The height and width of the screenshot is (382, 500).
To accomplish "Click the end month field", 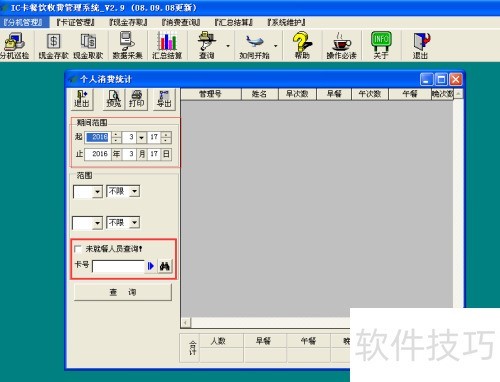I will (129, 154).
